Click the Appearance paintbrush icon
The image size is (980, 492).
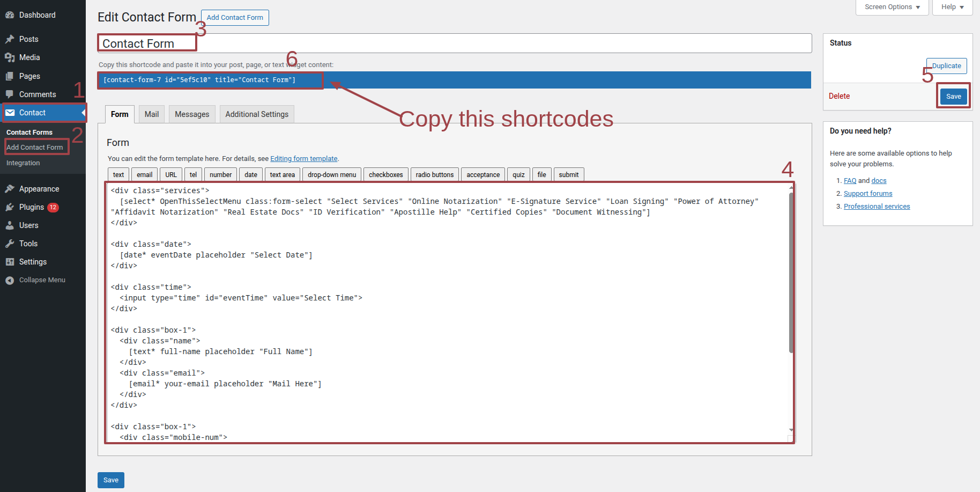pos(10,189)
